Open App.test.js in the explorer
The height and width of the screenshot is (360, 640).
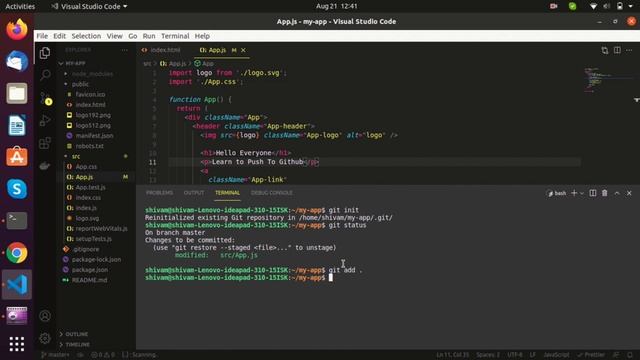coord(91,187)
